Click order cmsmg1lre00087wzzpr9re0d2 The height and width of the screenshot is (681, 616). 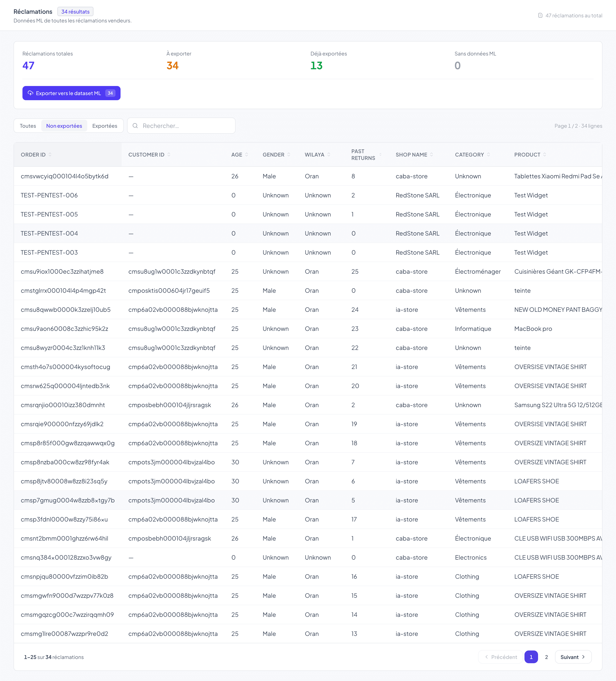point(65,634)
